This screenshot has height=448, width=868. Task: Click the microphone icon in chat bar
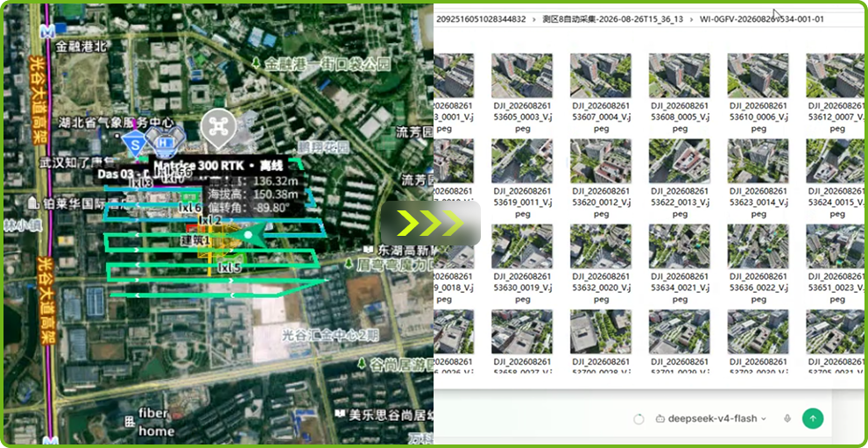click(787, 419)
